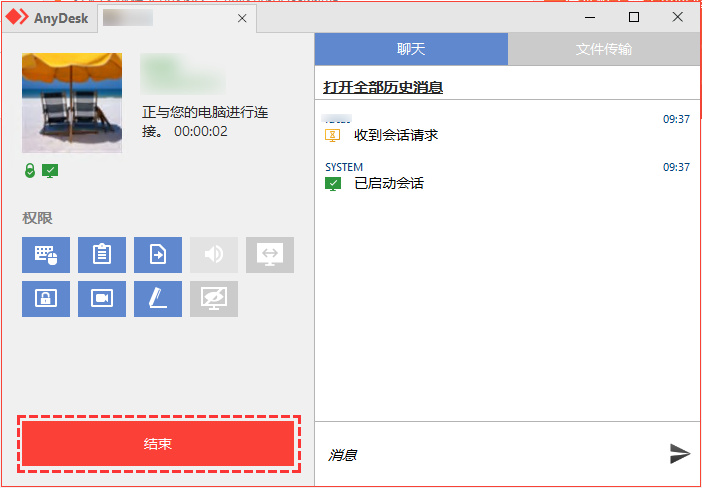Image resolution: width=702 pixels, height=488 pixels.
Task: Enable the audio transmission permission
Action: (x=214, y=255)
